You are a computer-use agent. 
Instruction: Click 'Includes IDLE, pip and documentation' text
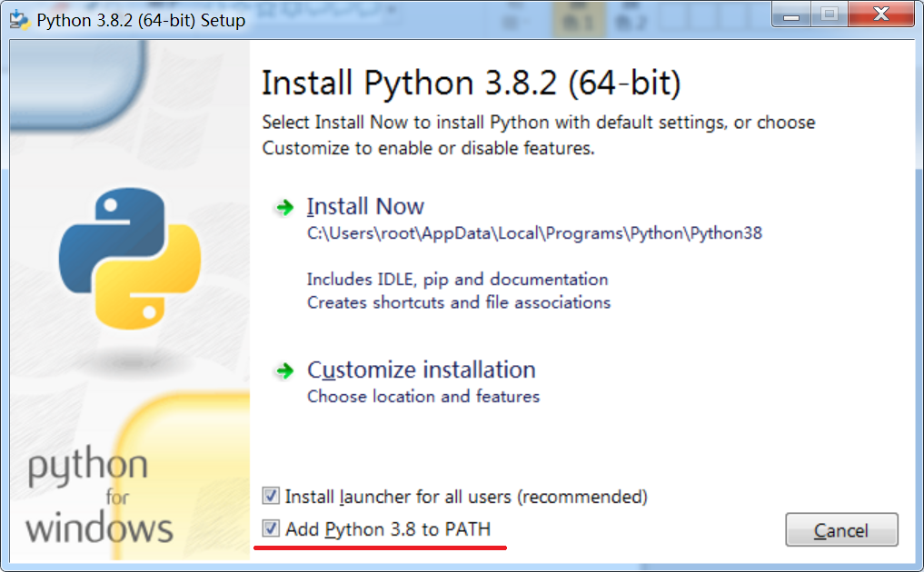point(457,280)
